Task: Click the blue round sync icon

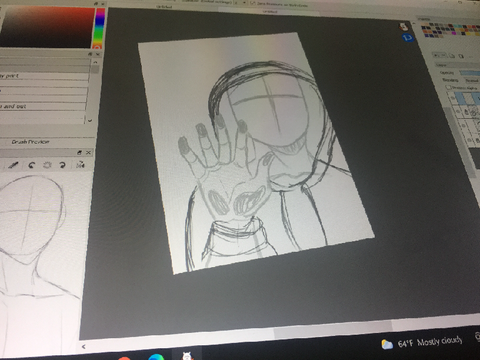Action: (x=407, y=38)
